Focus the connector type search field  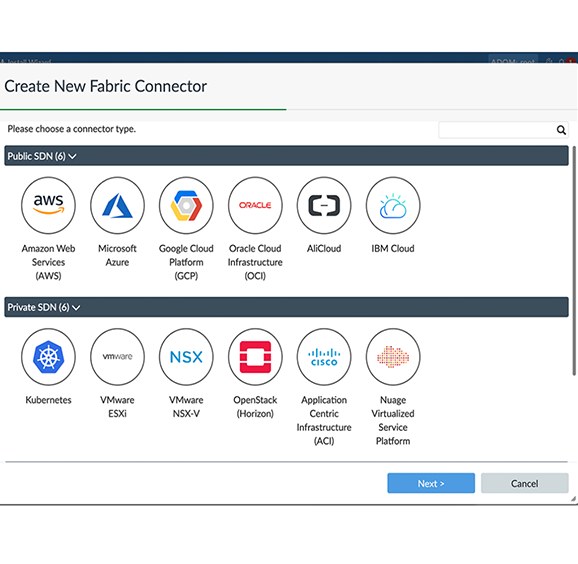(x=503, y=130)
